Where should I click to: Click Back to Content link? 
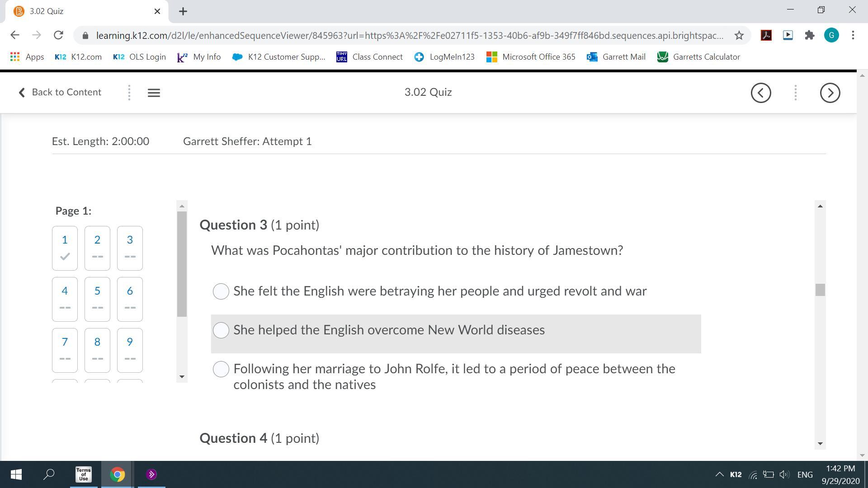[x=60, y=92]
